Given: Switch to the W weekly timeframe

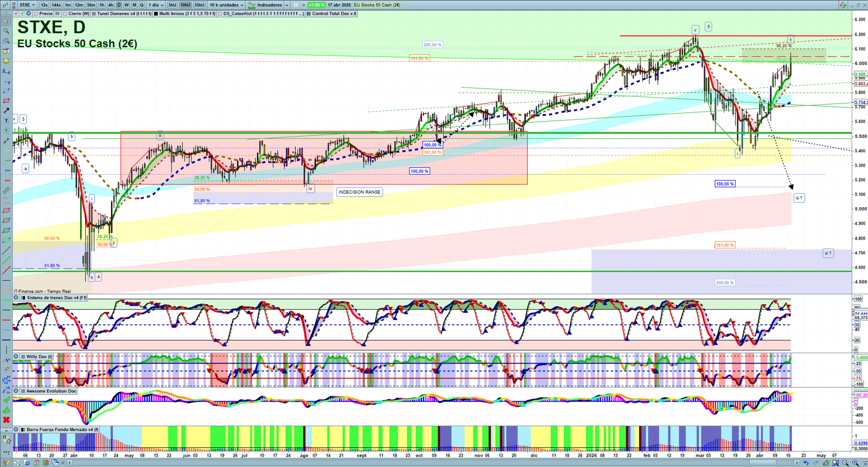Looking at the screenshot, I should (126, 5).
